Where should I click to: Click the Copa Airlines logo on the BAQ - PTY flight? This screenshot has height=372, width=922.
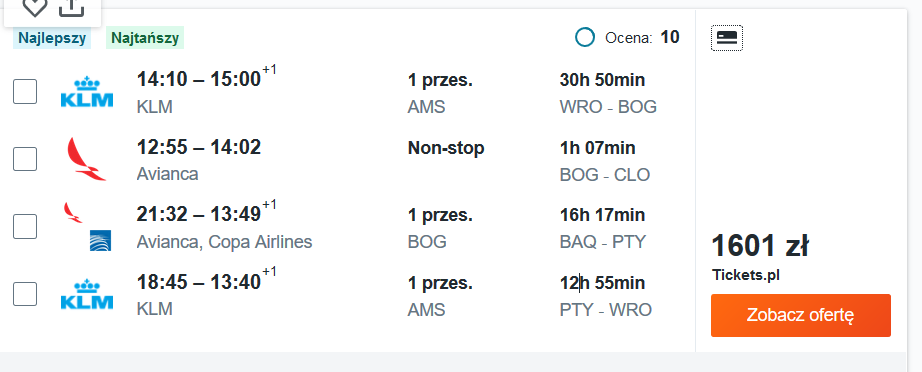[x=101, y=240]
